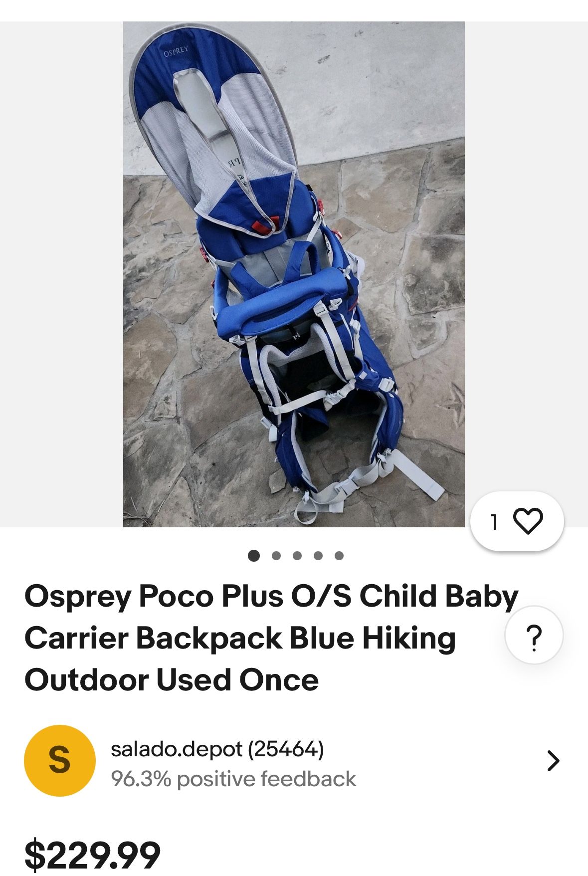Select the first image pagination dot
The width and height of the screenshot is (588, 876).
(x=254, y=556)
